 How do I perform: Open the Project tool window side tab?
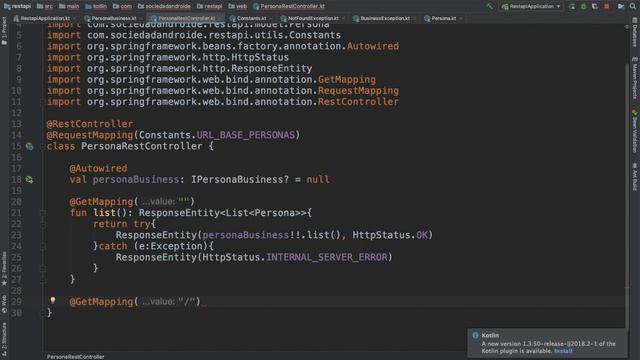click(4, 31)
